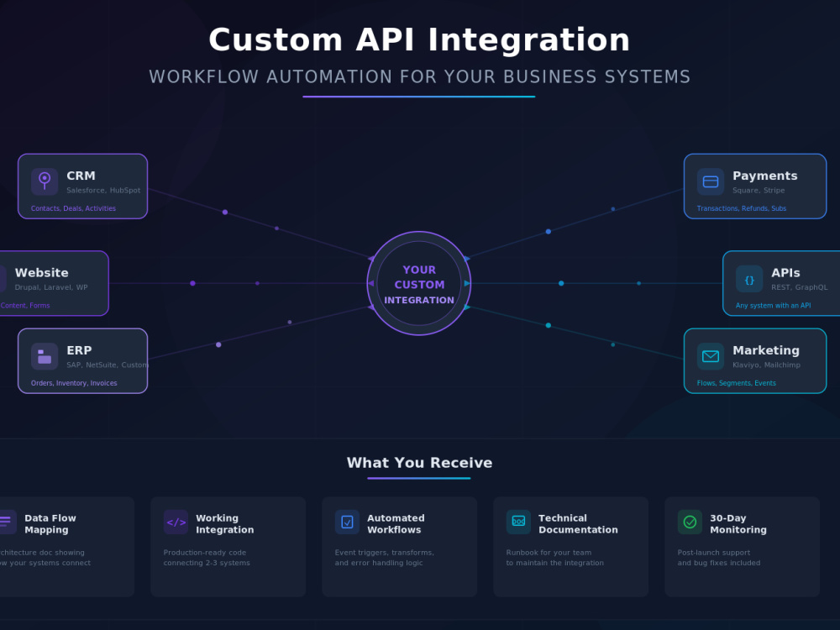Click the Working Integration code icon
Screen dimensions: 840x630
coord(176,522)
